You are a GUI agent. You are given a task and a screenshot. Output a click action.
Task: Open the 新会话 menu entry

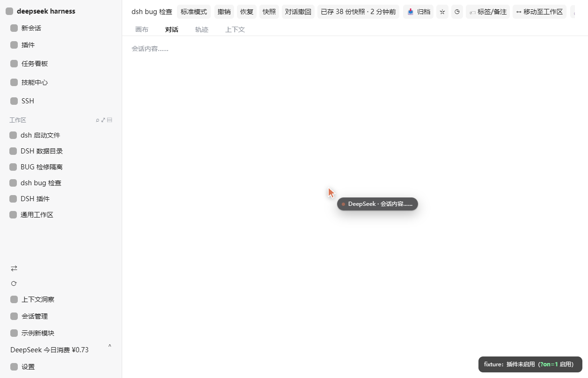(31, 28)
